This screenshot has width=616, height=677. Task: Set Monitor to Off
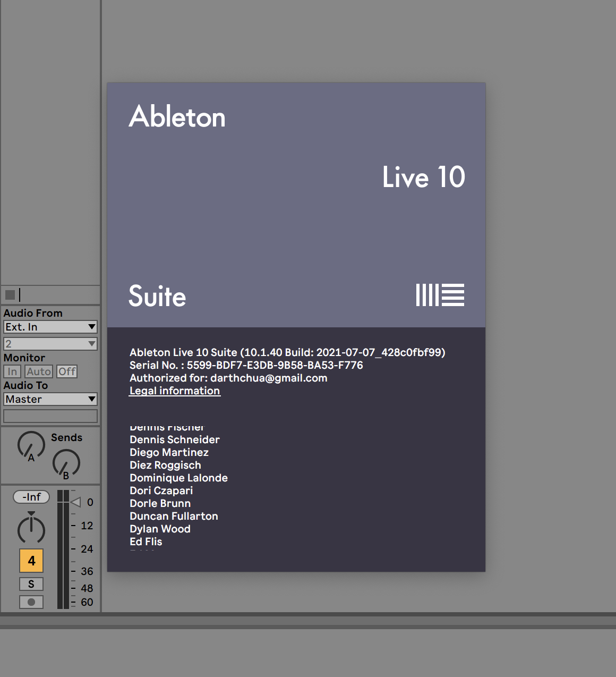(x=67, y=371)
